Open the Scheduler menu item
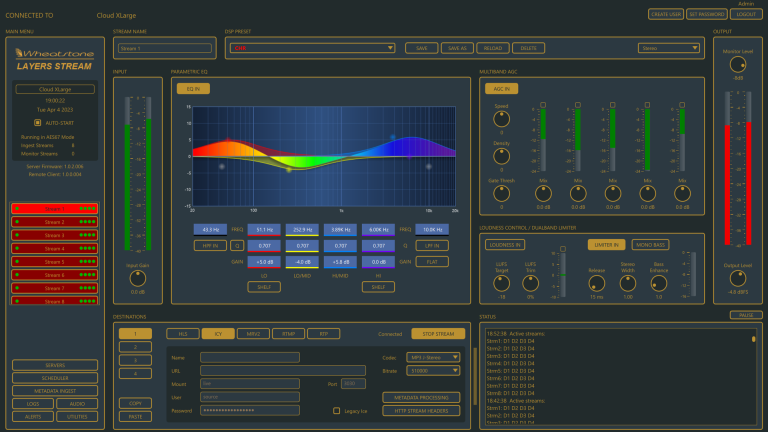768x432 pixels. (x=55, y=378)
